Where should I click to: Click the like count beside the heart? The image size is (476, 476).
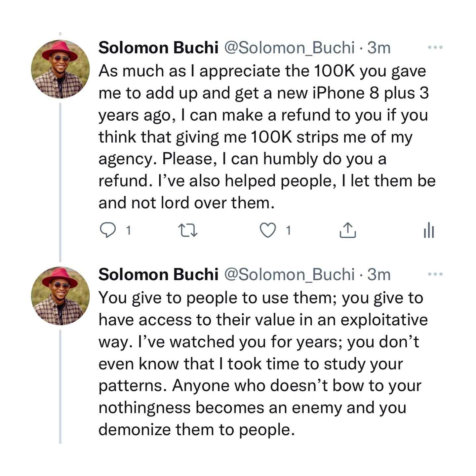tap(289, 230)
